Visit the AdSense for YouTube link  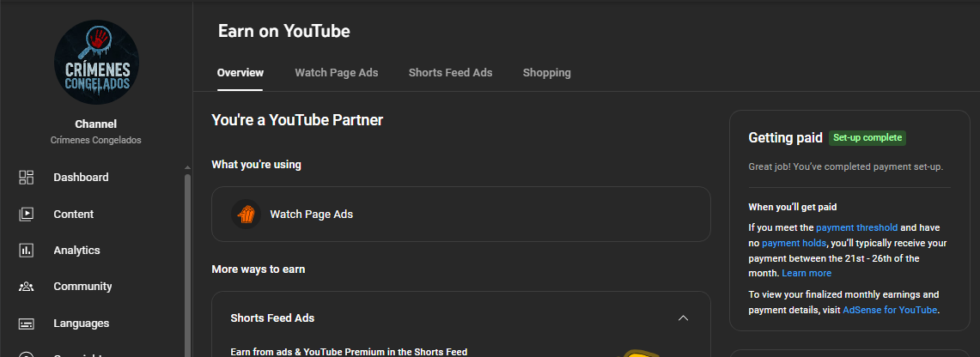890,310
